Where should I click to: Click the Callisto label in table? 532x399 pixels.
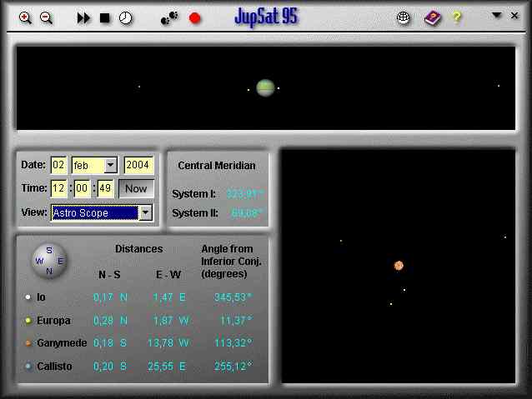(x=54, y=367)
